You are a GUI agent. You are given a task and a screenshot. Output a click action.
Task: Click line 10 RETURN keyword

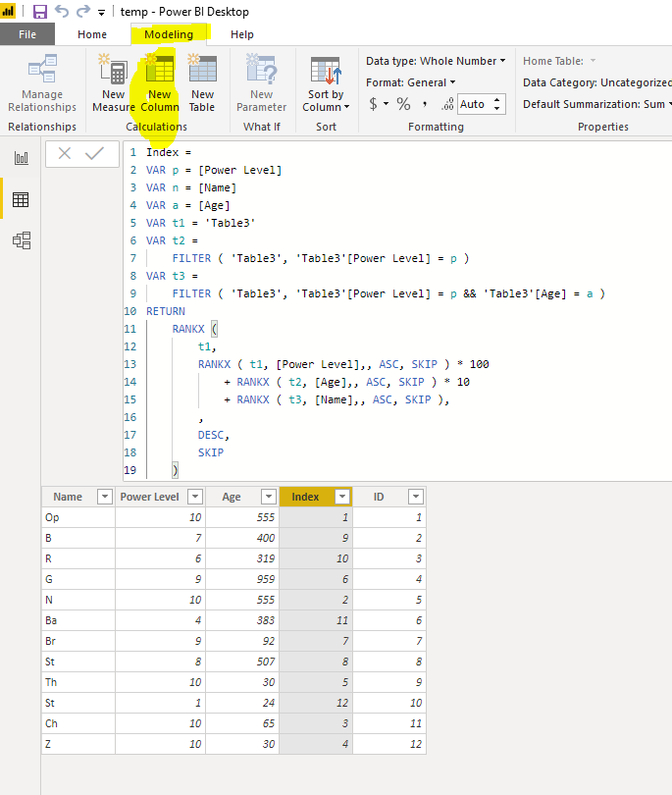(166, 311)
